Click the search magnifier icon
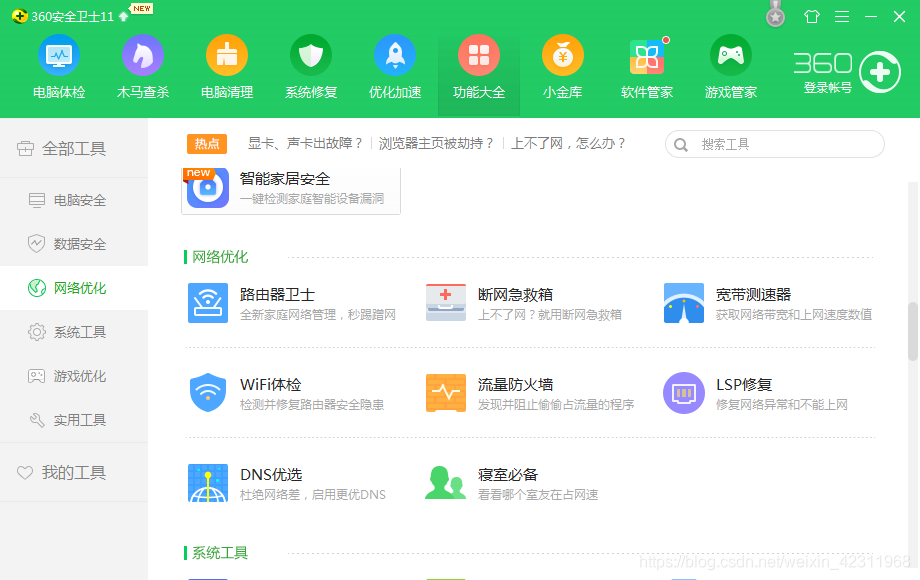 coord(681,145)
